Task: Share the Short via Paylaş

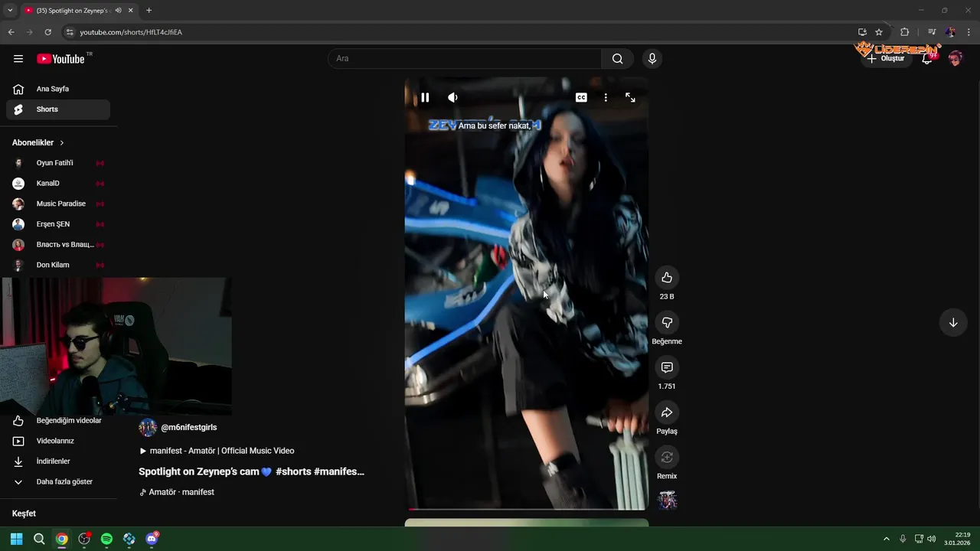Action: click(x=667, y=412)
